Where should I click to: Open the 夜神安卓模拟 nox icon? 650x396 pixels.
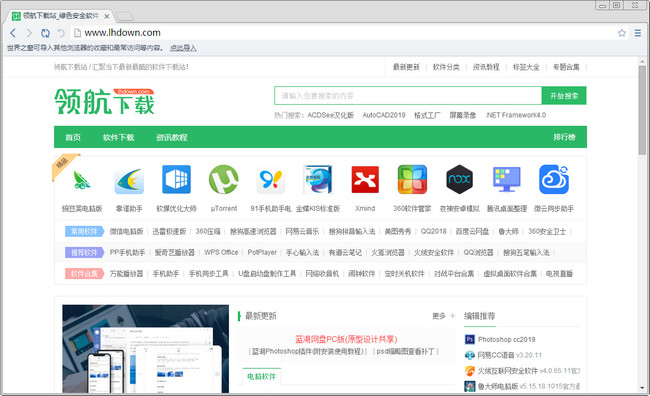(x=459, y=180)
